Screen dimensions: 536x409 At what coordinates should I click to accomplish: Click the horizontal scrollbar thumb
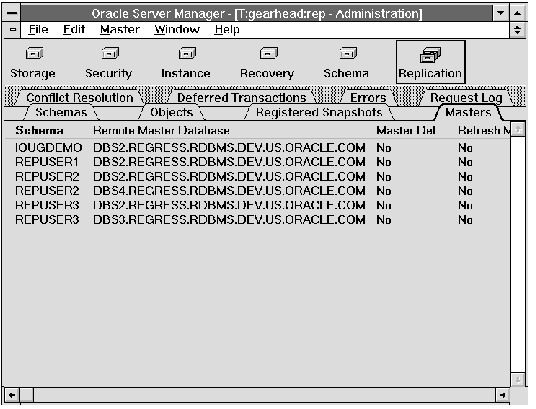tap(27, 395)
